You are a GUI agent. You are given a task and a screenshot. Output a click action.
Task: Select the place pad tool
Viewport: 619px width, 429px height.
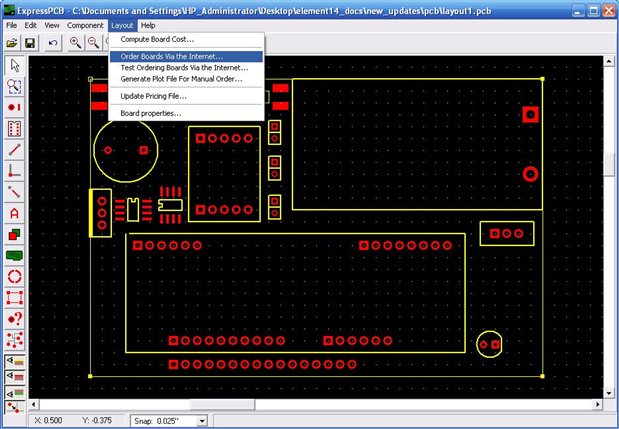[14, 107]
